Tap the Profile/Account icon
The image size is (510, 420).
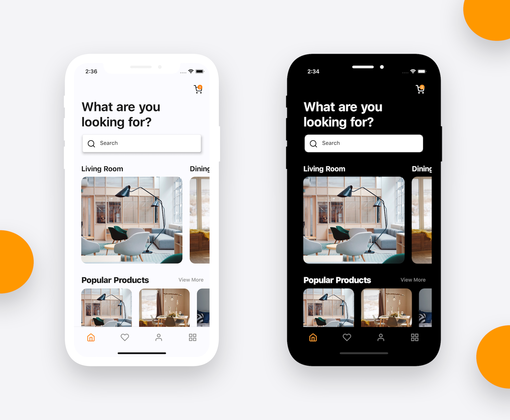coord(158,337)
